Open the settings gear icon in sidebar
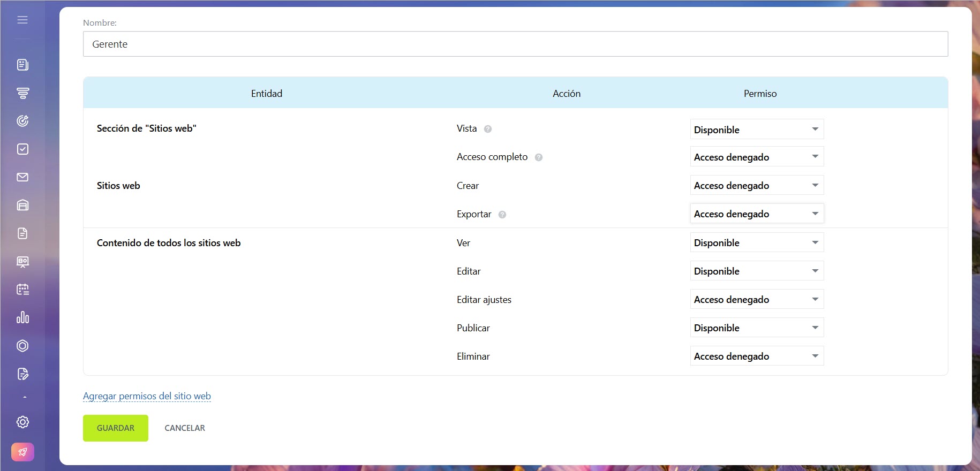The height and width of the screenshot is (471, 980). click(22, 422)
